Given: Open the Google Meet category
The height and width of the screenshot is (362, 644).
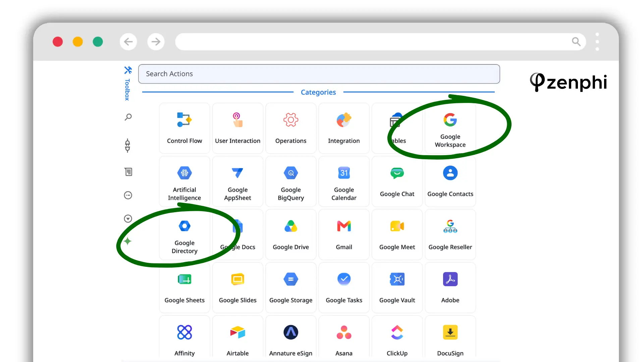Looking at the screenshot, I should point(397,235).
